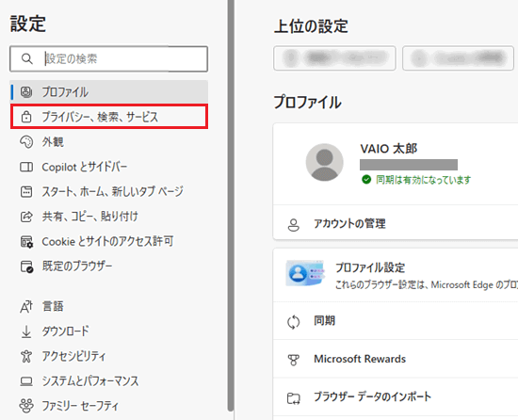Click the Copilot sidebar panel icon
Image resolution: width=518 pixels, height=420 pixels.
(x=26, y=167)
